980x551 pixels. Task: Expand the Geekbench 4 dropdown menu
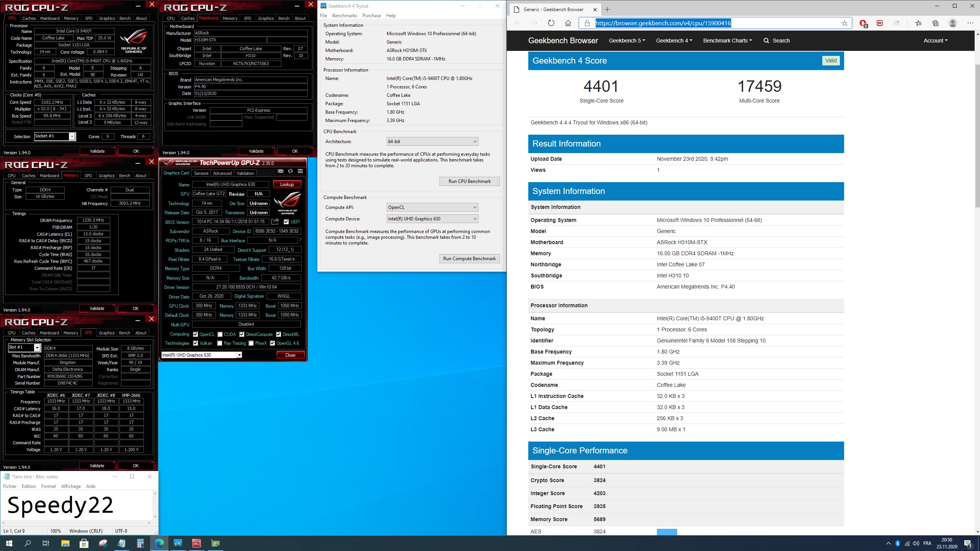[674, 41]
